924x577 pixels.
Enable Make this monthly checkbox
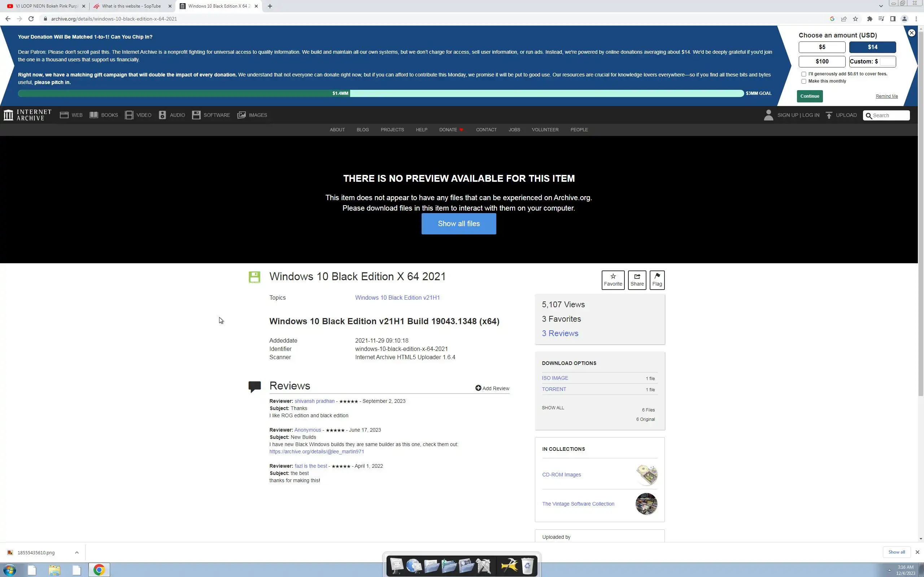tap(804, 81)
